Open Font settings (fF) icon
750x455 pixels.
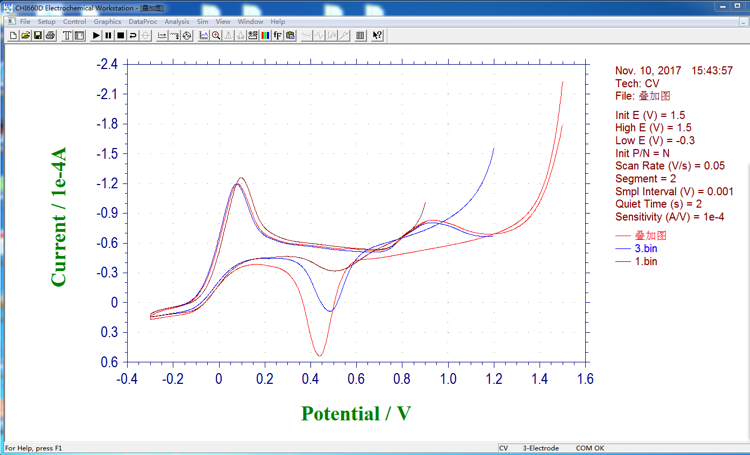coord(278,35)
